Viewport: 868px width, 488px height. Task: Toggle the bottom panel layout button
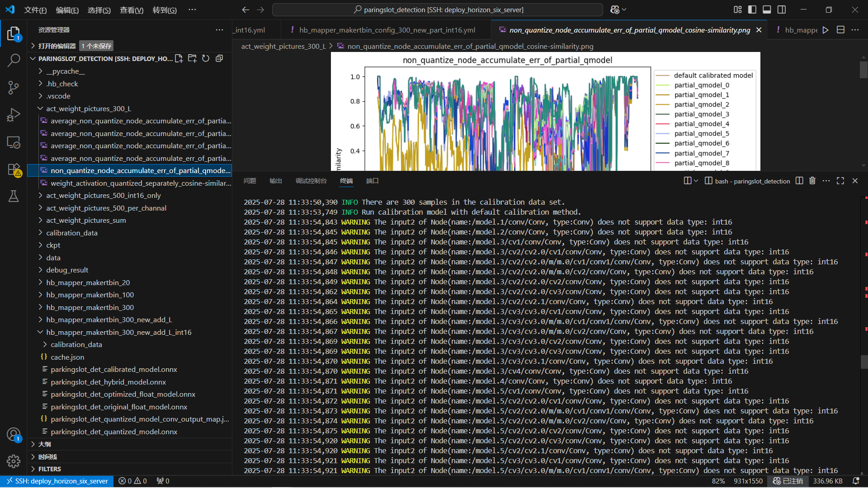click(x=767, y=9)
